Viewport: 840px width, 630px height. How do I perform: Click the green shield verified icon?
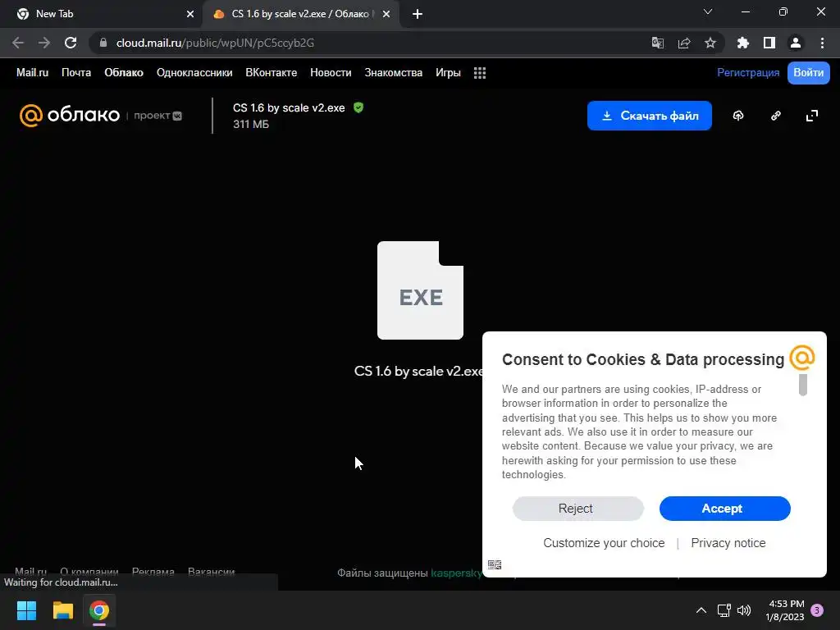tap(358, 107)
